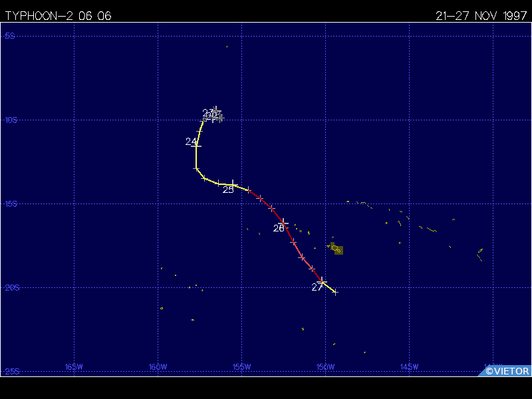Click the cross where red track segment begins
The image size is (532, 399).
249,190
